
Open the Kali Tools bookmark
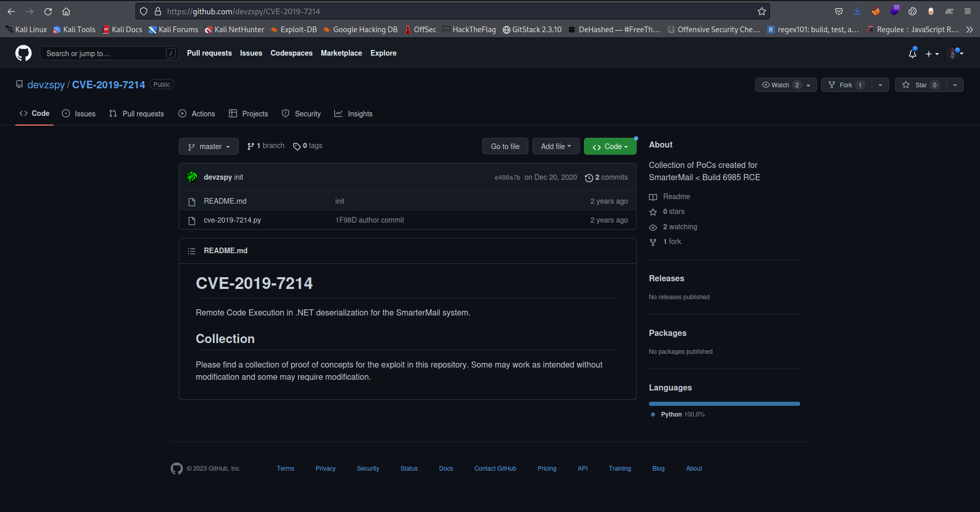click(x=75, y=30)
